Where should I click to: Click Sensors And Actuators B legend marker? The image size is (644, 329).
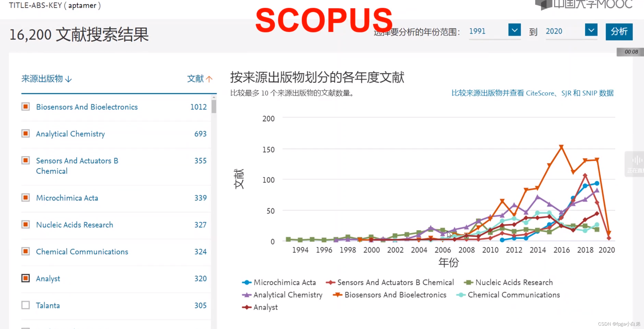click(330, 282)
